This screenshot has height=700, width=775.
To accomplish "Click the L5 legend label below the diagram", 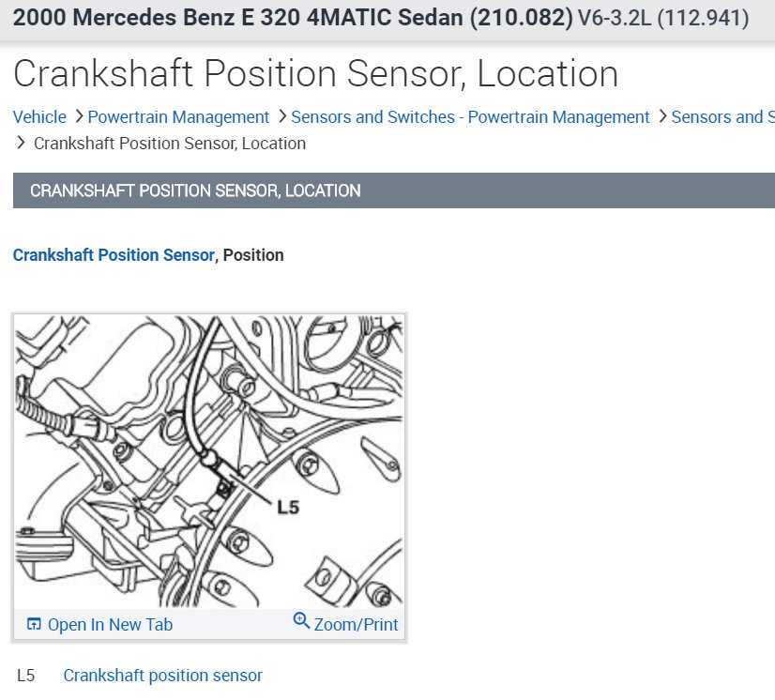I will coord(25,676).
